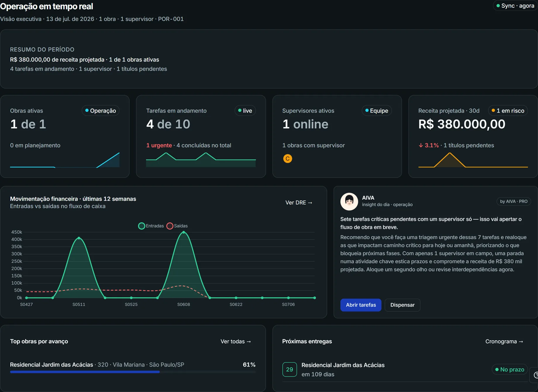The width and height of the screenshot is (538, 392).
Task: Click the Residencial Jardim das Acácias delivery row title
Action: point(343,365)
